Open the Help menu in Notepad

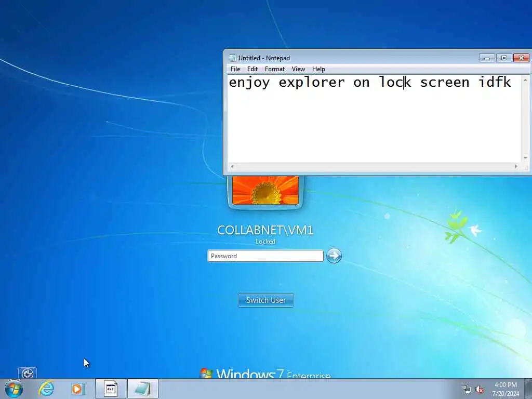318,69
